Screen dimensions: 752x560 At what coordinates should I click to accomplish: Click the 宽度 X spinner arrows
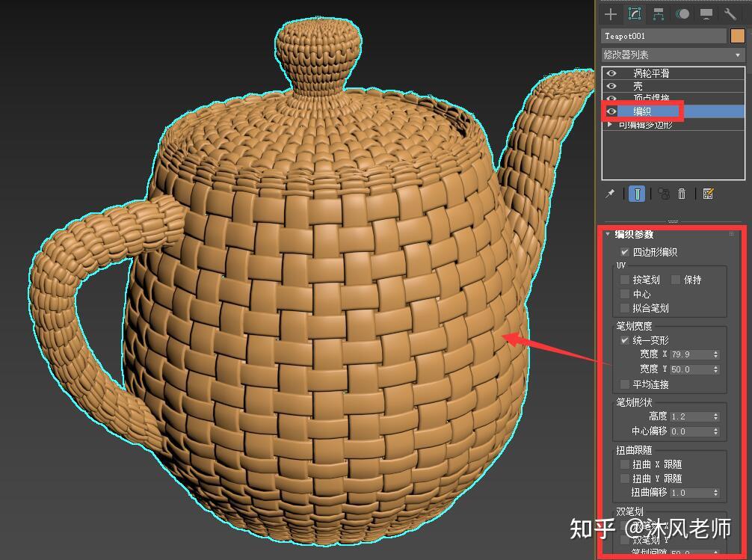point(716,354)
